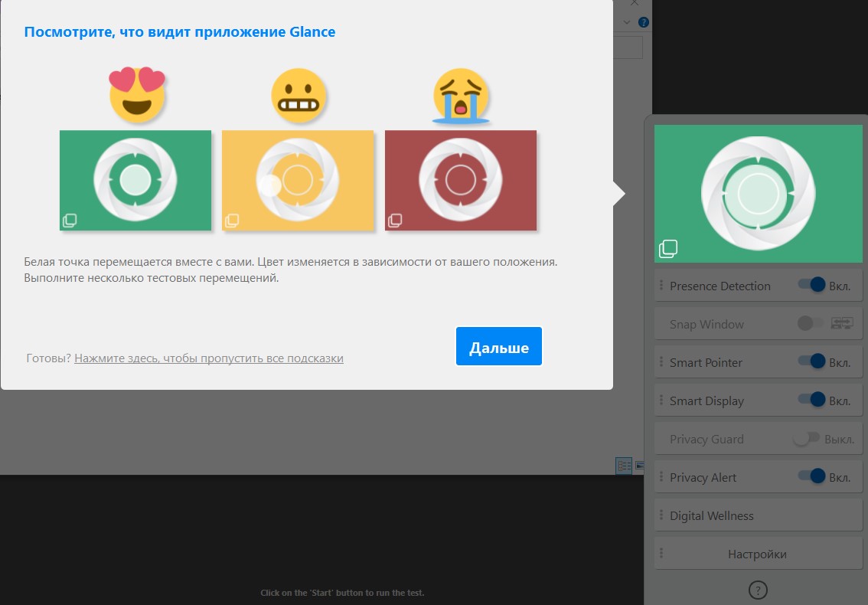Toggle the Snap Window switch

click(x=811, y=323)
